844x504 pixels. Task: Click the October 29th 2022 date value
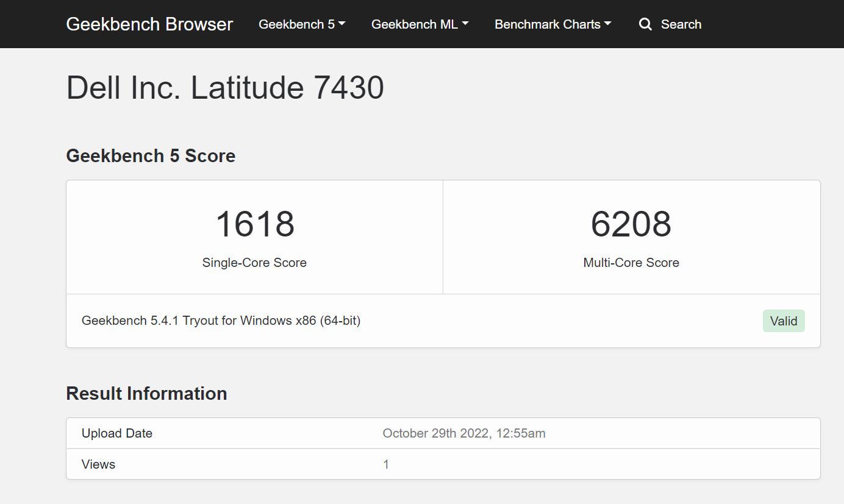pyautogui.click(x=463, y=433)
